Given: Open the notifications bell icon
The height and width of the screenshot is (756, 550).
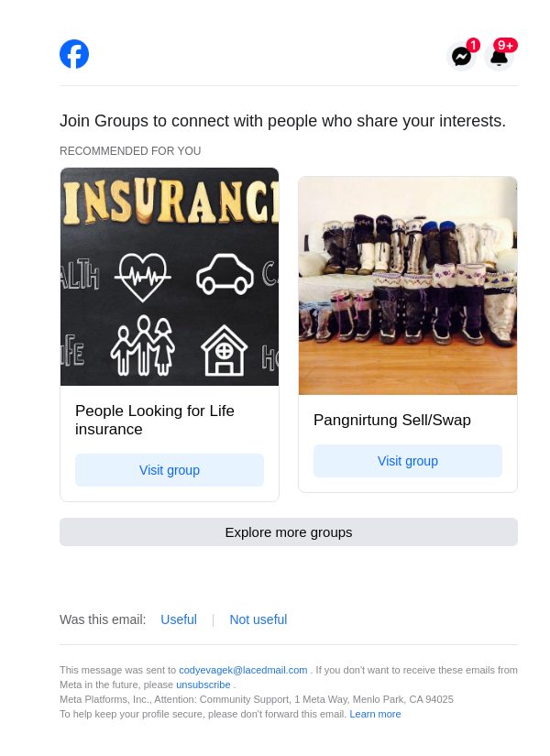Looking at the screenshot, I should 499,58.
